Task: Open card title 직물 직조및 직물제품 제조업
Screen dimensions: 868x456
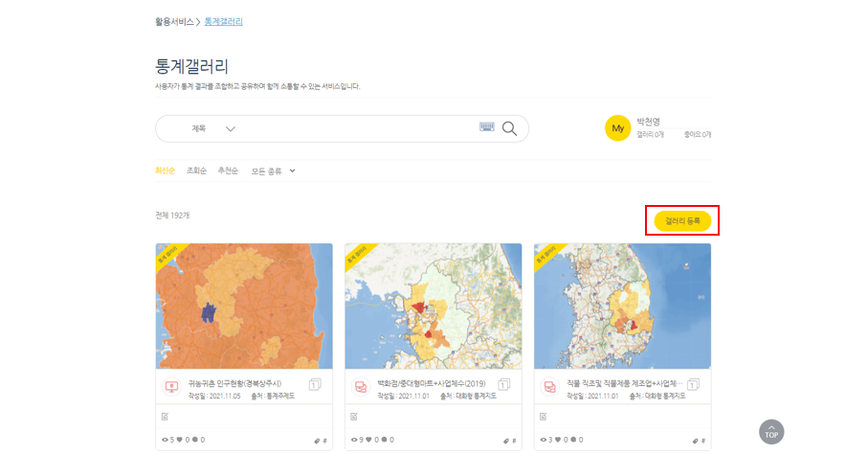Action: point(624,383)
